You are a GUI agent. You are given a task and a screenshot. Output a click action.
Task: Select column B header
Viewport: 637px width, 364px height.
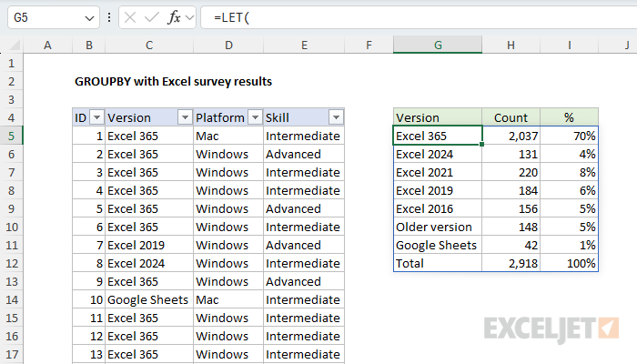pyautogui.click(x=89, y=45)
